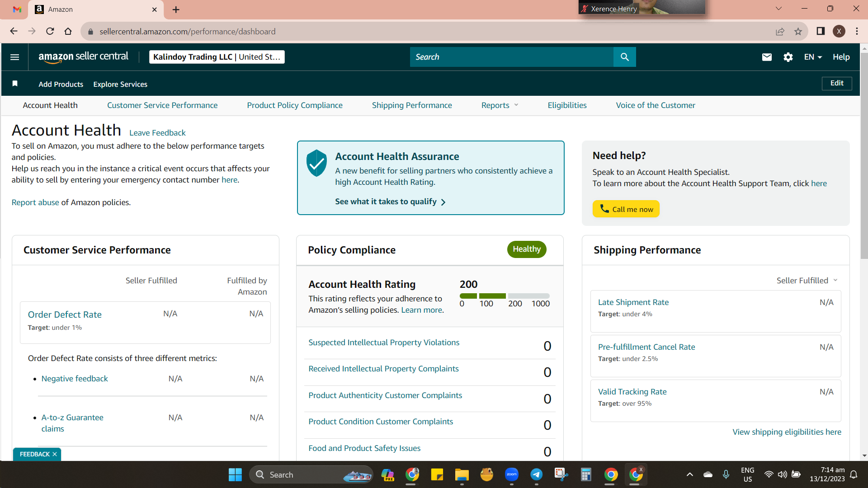The image size is (868, 488).
Task: Open the Windows Start menu
Action: click(x=235, y=474)
